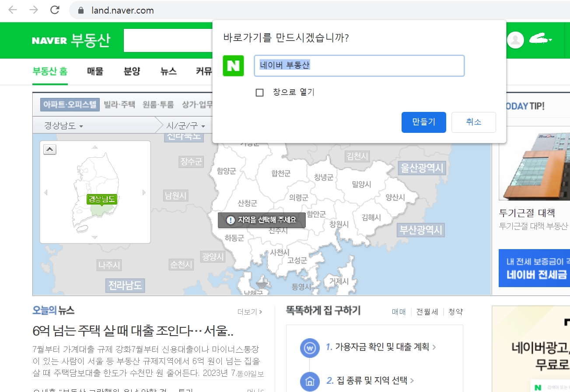The width and height of the screenshot is (570, 392).
Task: Click the mini map left arrow
Action: pos(45,192)
